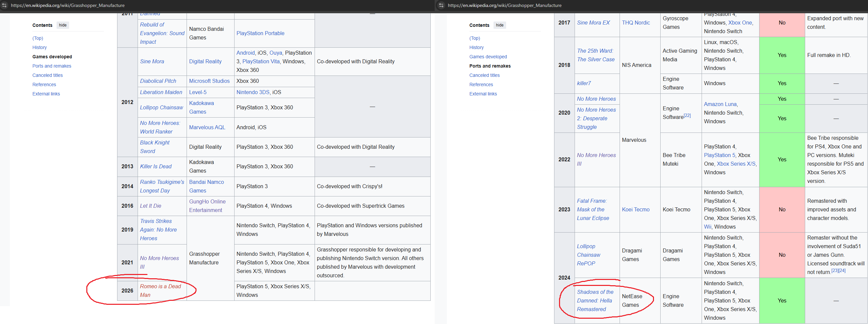Follow the Level-5 publisher link
The width and height of the screenshot is (868, 324).
[x=198, y=92]
